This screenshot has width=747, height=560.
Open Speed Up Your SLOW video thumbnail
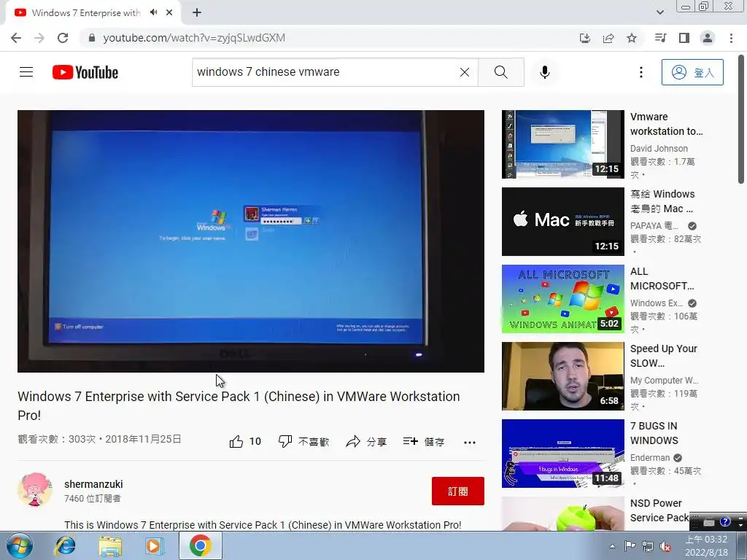(562, 376)
